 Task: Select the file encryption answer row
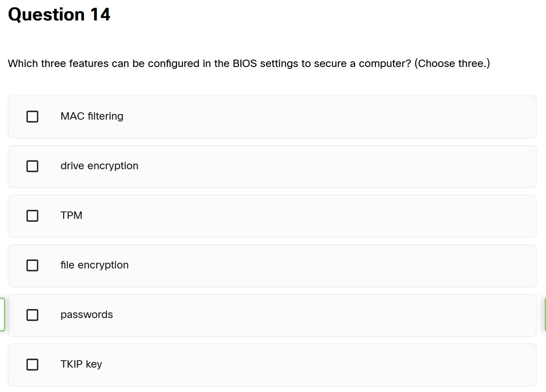tap(273, 265)
